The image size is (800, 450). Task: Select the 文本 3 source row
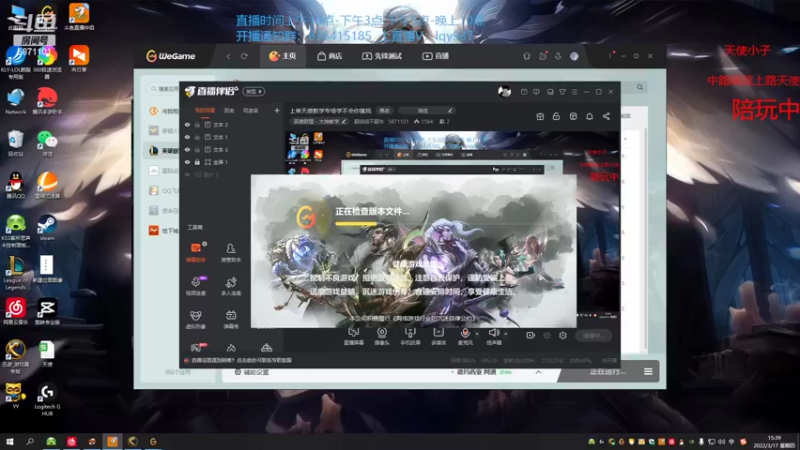pos(232,149)
